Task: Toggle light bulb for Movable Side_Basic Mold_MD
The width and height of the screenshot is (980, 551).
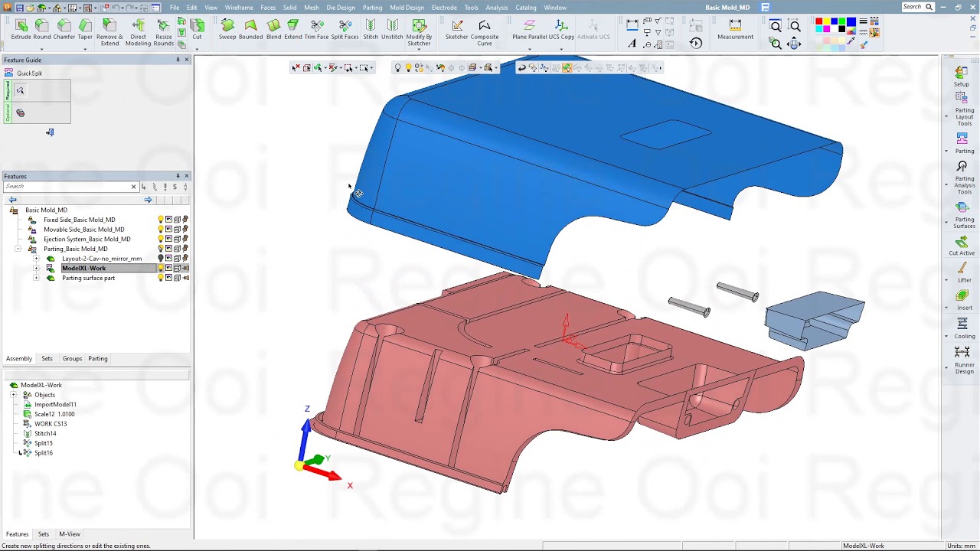Action: pyautogui.click(x=161, y=230)
